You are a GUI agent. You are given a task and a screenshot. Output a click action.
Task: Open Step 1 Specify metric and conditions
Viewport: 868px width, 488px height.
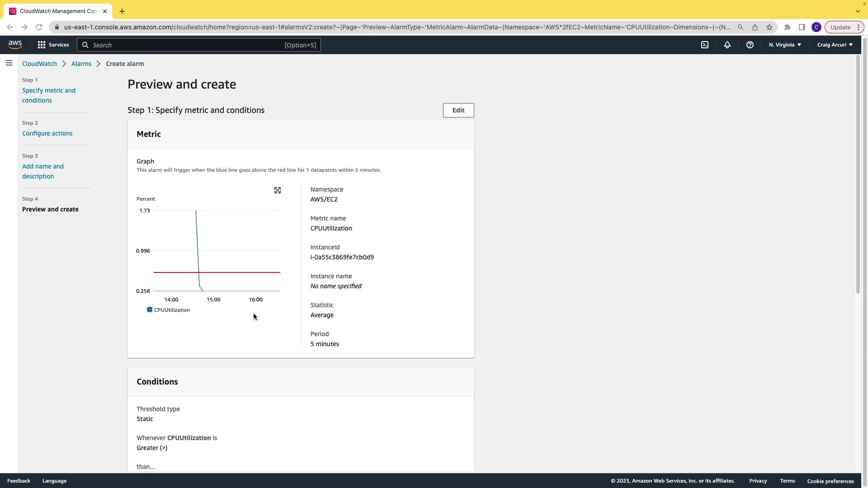click(48, 95)
